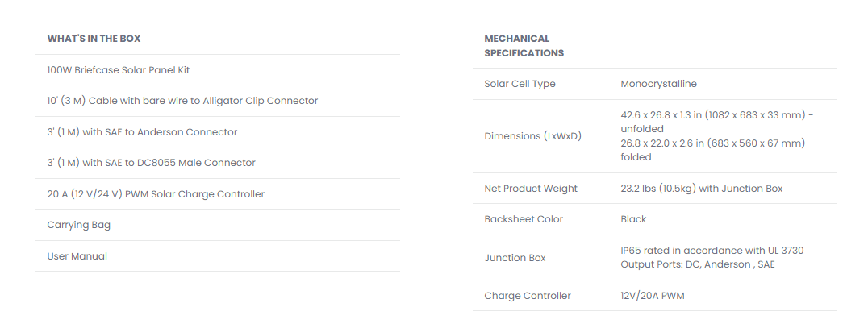Select the PWM Solar Charge Controller row

click(x=156, y=194)
